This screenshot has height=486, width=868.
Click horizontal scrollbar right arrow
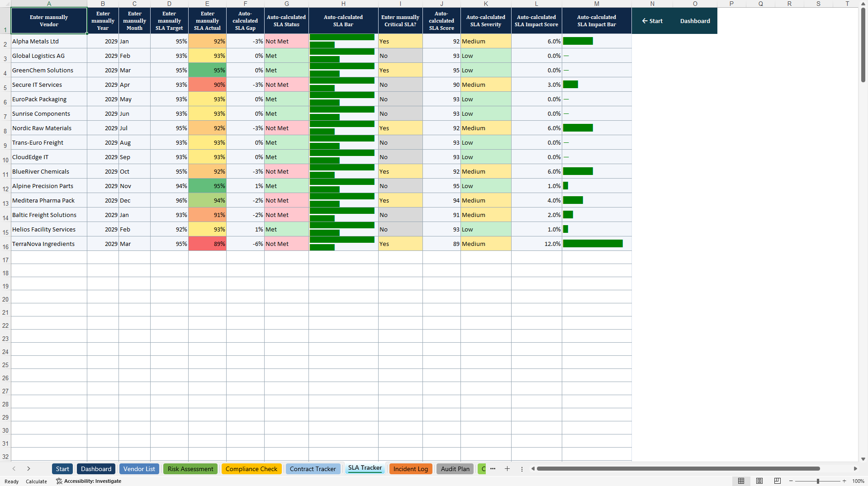pyautogui.click(x=855, y=469)
